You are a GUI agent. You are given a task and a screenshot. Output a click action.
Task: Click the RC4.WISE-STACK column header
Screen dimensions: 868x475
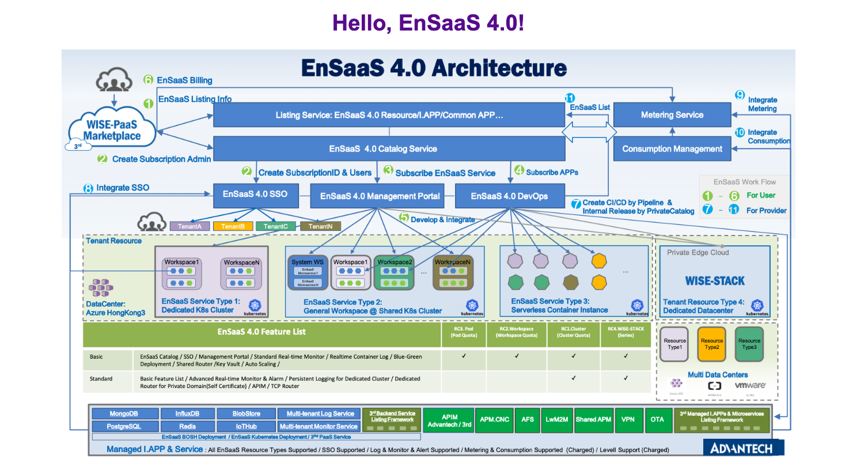pyautogui.click(x=626, y=335)
